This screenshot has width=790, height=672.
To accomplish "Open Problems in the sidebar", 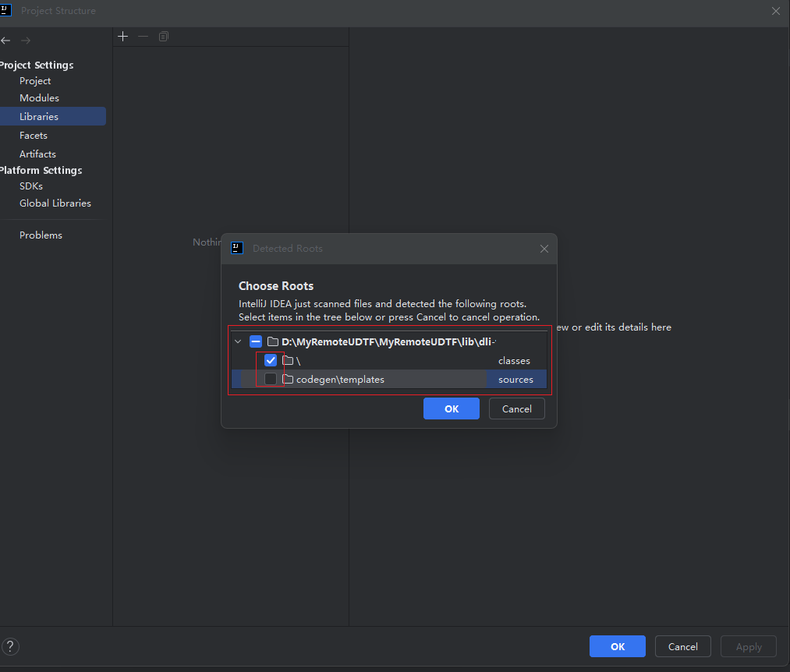I will tap(41, 235).
